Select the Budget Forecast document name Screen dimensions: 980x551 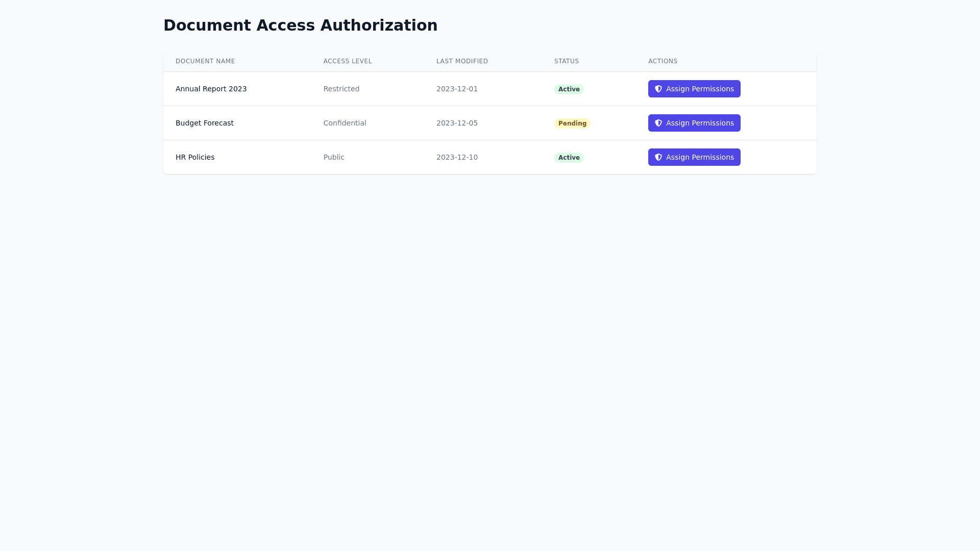tap(204, 123)
